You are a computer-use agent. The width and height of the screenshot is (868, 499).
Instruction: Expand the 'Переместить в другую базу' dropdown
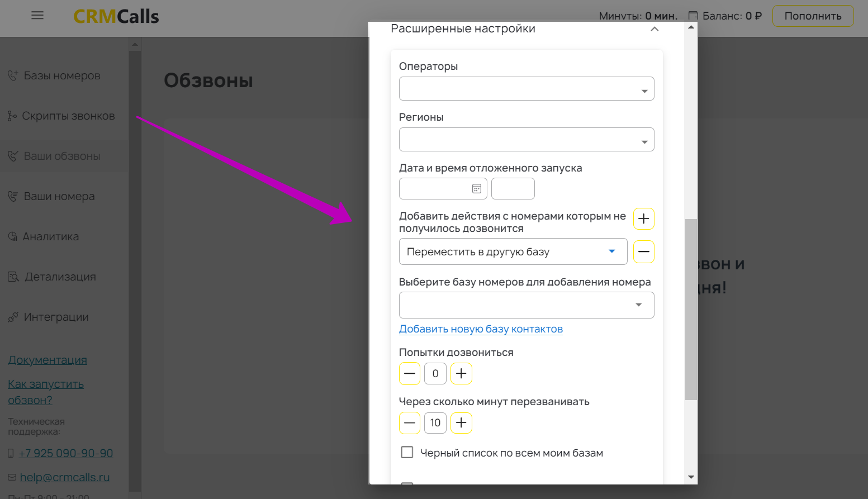click(x=513, y=252)
